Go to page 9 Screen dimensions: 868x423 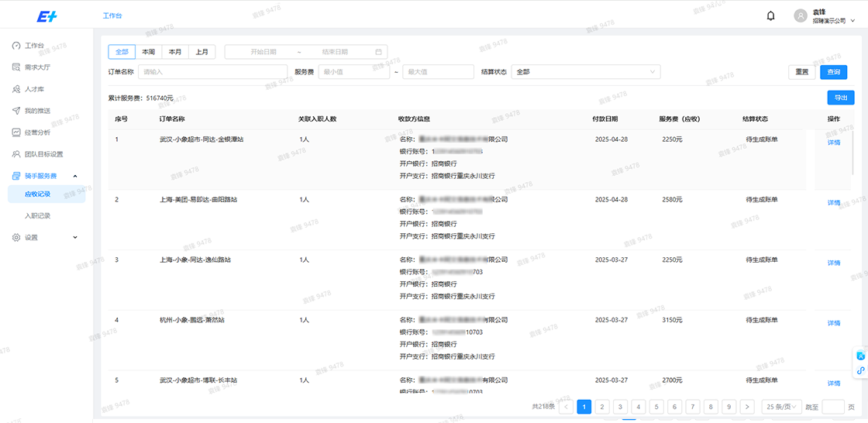click(x=729, y=407)
